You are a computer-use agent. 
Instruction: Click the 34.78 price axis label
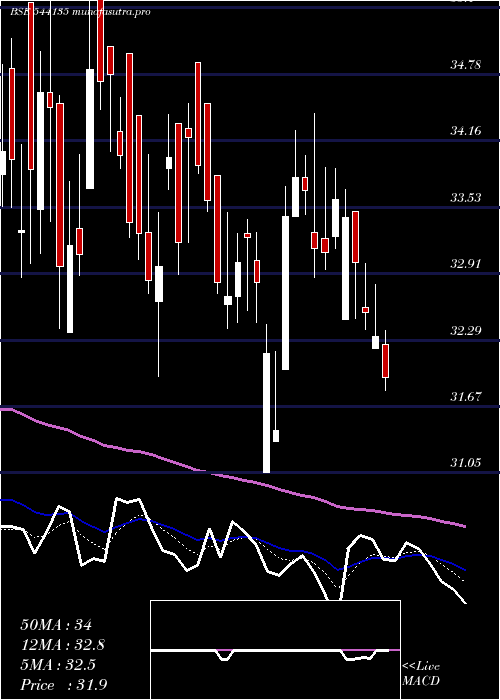click(x=466, y=65)
